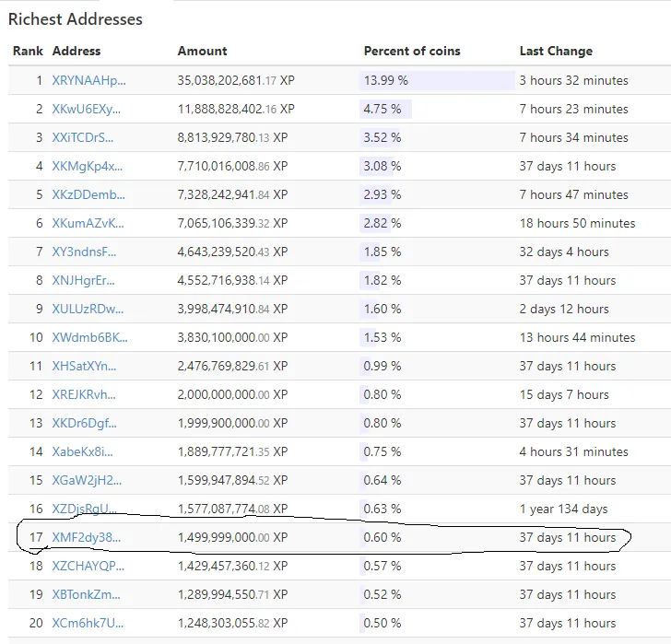Screen dimensions: 671x644
Task: Select amount 7,710,016,008.86 XP
Action: [233, 166]
